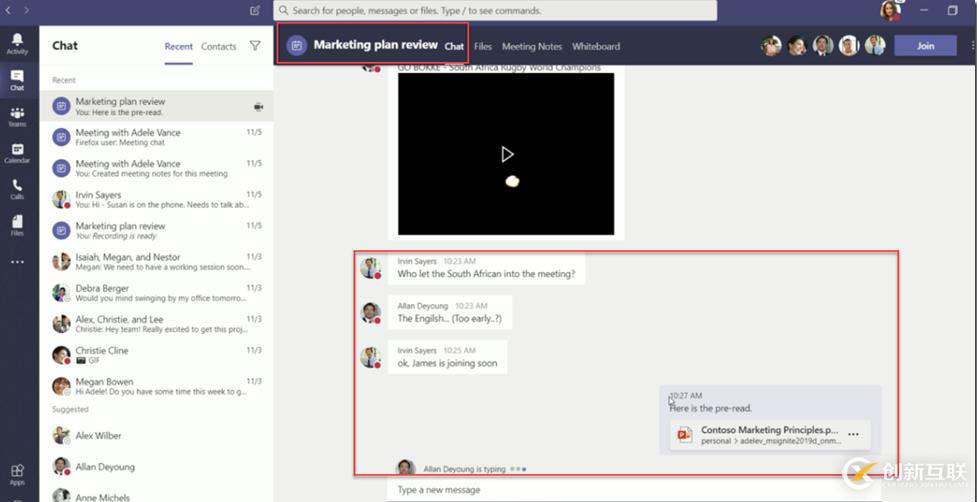
Task: Click the meeting icon beside Marketing plan review title
Action: point(297,45)
